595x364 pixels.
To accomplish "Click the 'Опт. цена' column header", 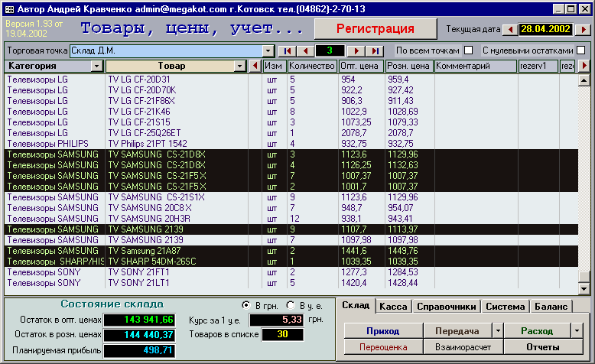I will (361, 66).
